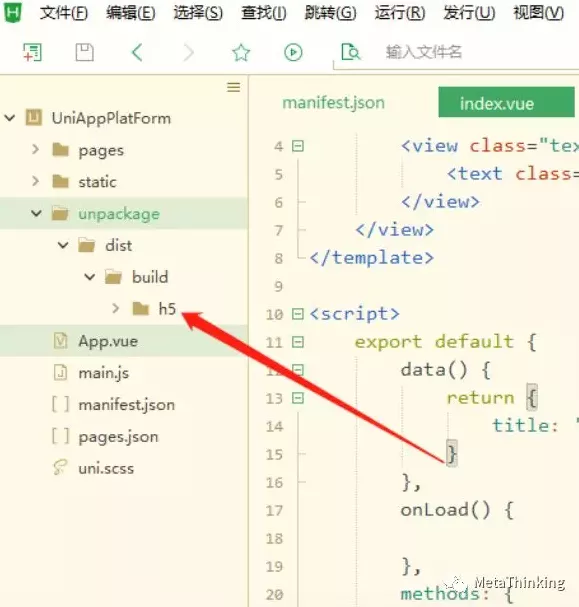This screenshot has width=579, height=607.
Task: Open main.js in the file tree
Action: point(103,373)
